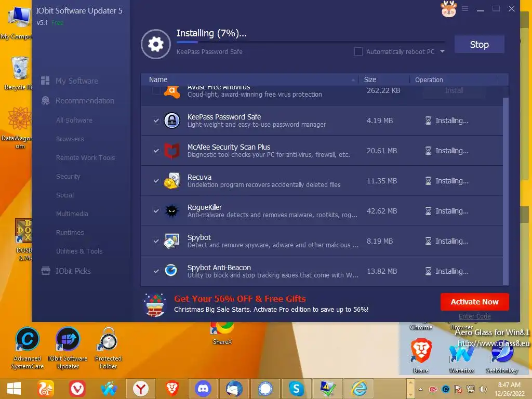This screenshot has width=532, height=399.
Task: Uncheck the Spybot Anti-Beacon checkbox
Action: [156, 271]
